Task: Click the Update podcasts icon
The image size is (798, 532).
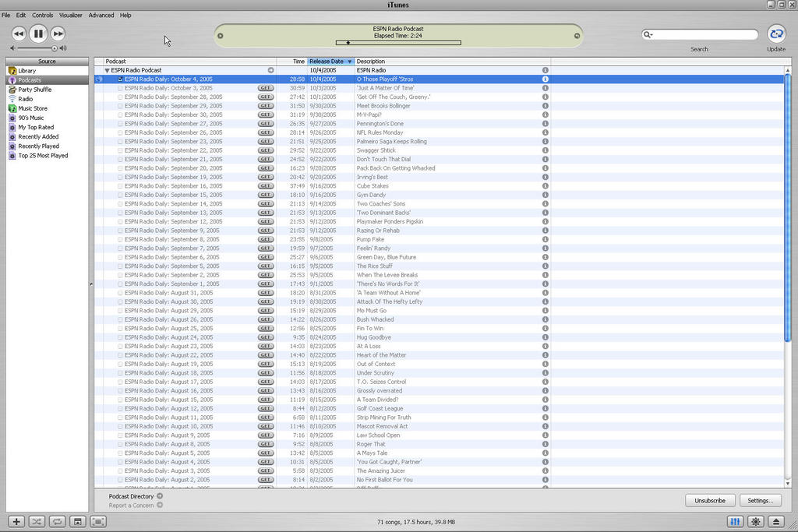Action: point(776,34)
